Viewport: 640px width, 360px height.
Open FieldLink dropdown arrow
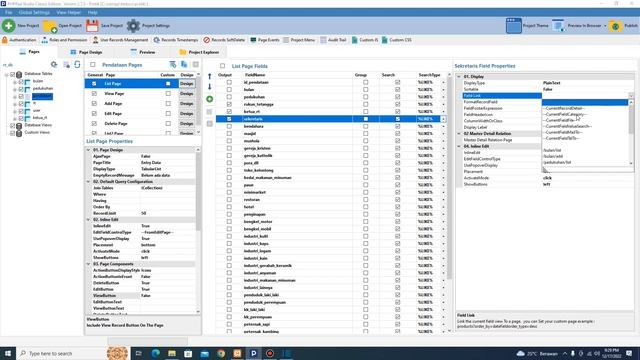631,96
